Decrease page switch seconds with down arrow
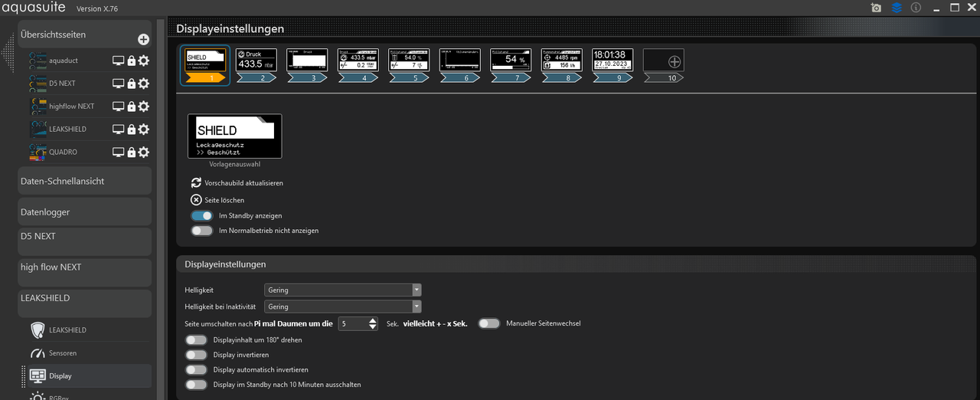 coord(372,327)
